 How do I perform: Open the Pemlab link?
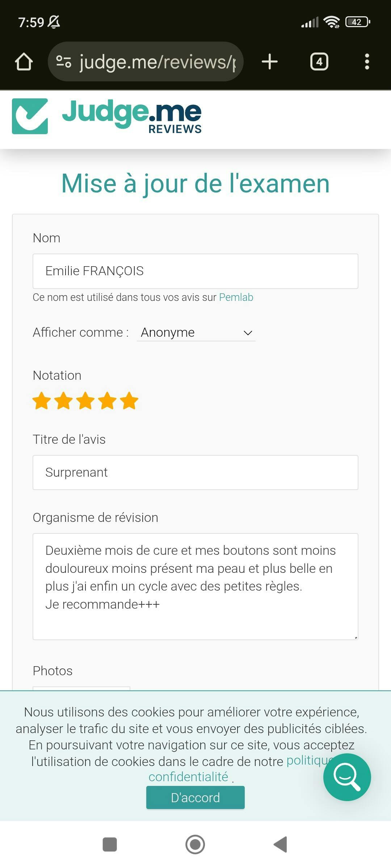click(x=236, y=297)
